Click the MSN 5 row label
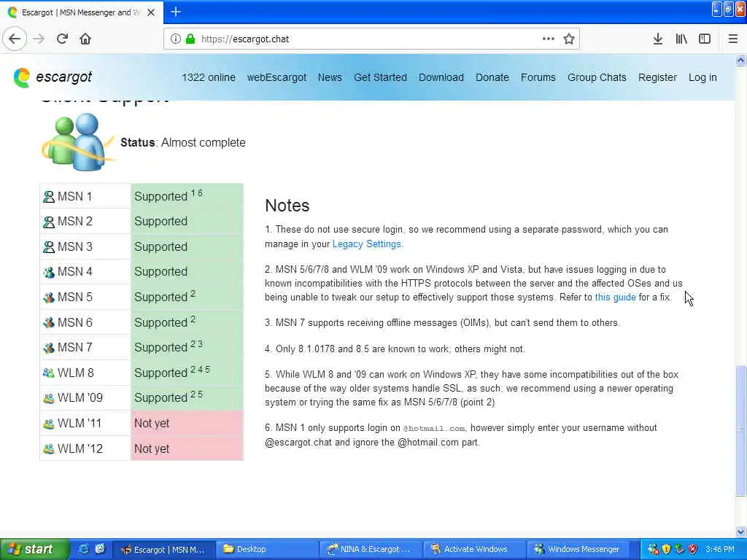The width and height of the screenshot is (747, 560). pyautogui.click(x=75, y=297)
